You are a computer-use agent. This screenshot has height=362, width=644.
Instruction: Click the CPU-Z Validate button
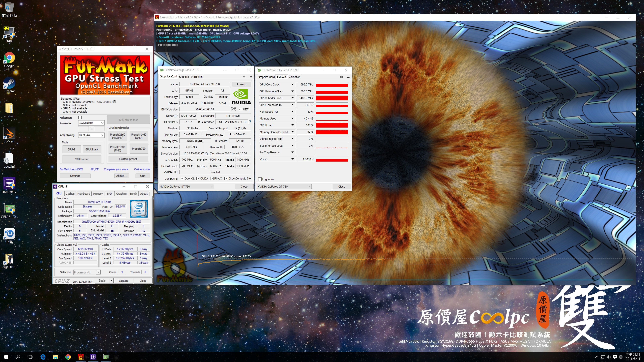tap(123, 281)
